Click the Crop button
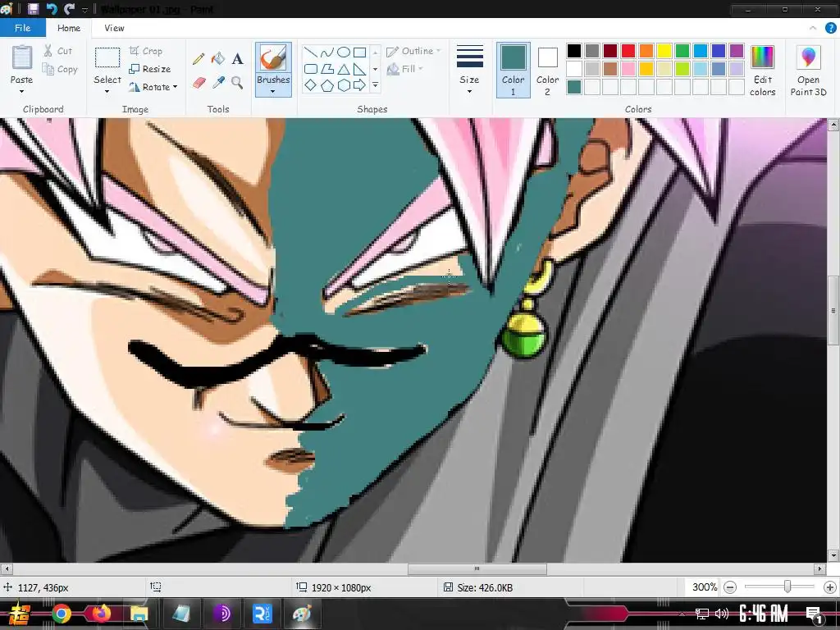 (x=146, y=51)
